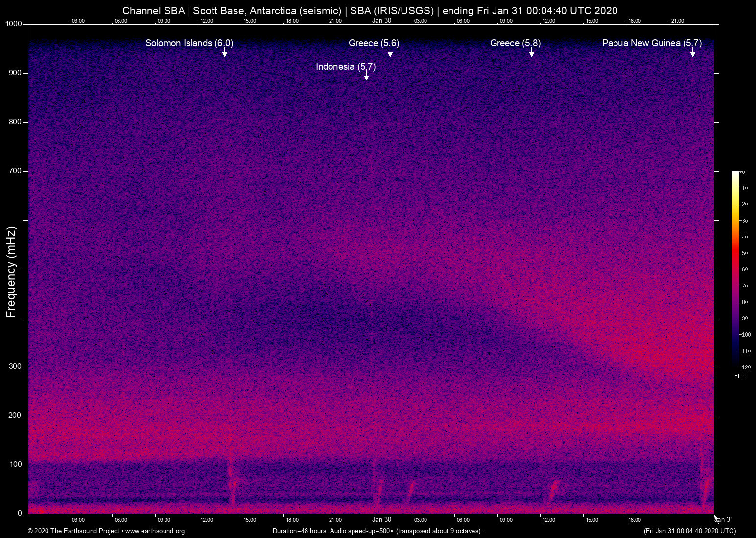756x538 pixels.
Task: Select the Papua New Guinea (5.7) arrow
Action: [x=693, y=55]
